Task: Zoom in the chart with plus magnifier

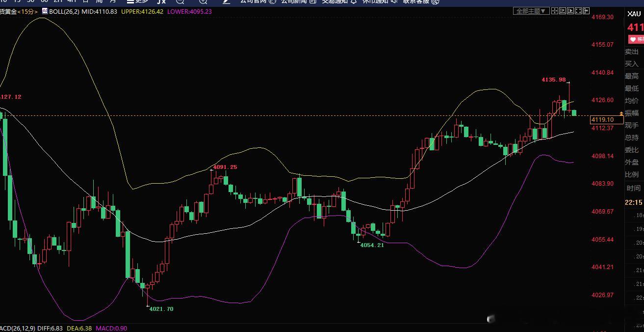Action: (203, 1)
